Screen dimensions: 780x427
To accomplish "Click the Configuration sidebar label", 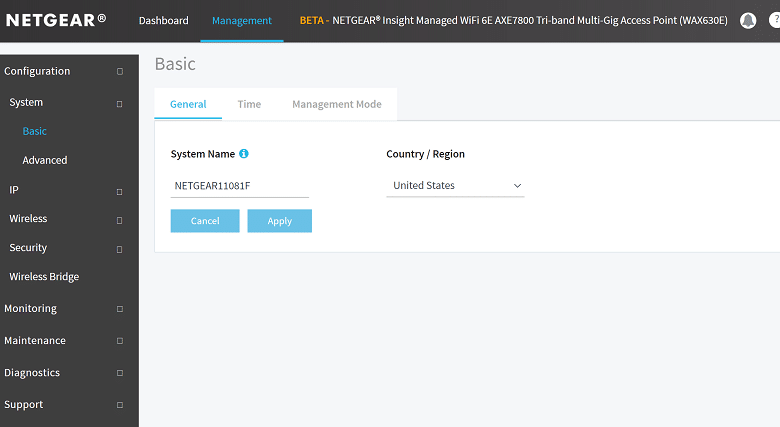I will click(x=37, y=71).
